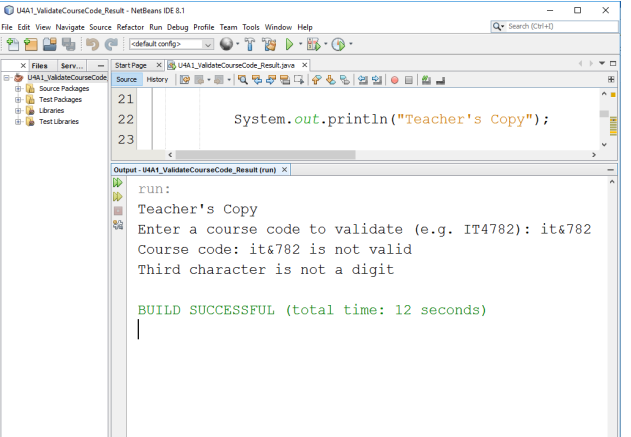Run the project with green play icon
Screen dimensions: 631x437
[x=289, y=44]
